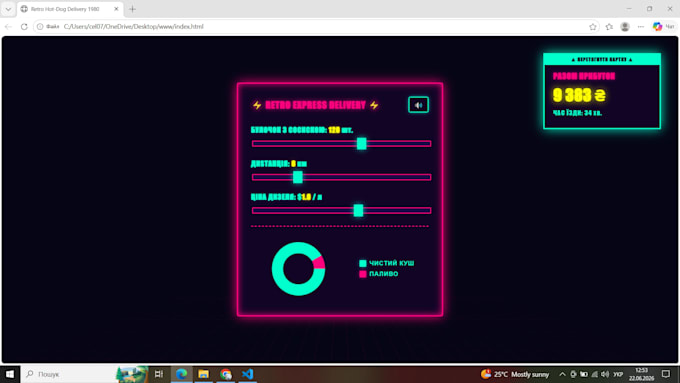Screen dimensions: 680x383
Task: Open the favorites list
Action: [x=609, y=26]
